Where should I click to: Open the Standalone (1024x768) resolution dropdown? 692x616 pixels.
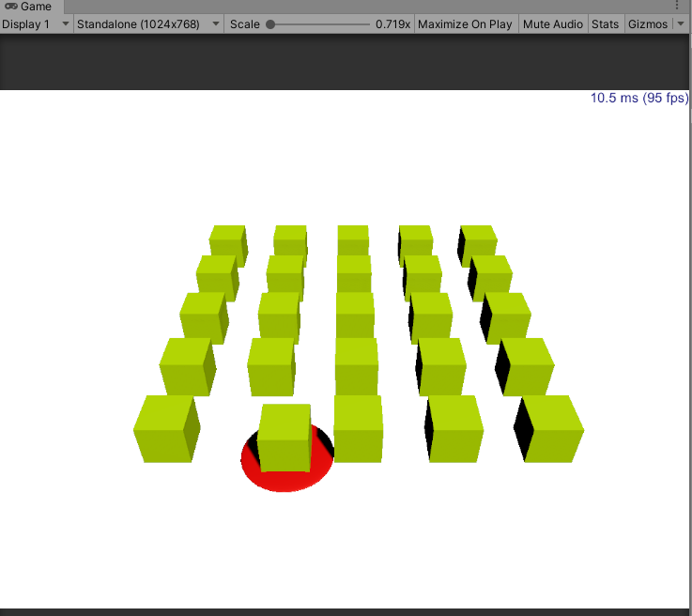(148, 24)
